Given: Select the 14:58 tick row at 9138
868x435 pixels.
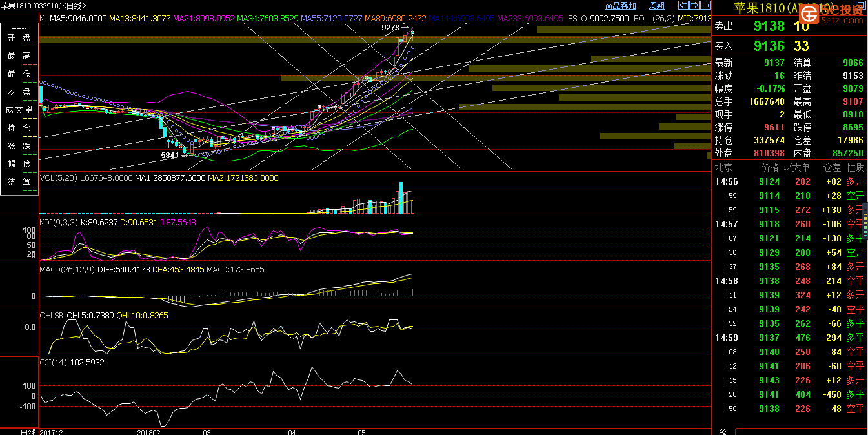Looking at the screenshot, I should coord(789,281).
